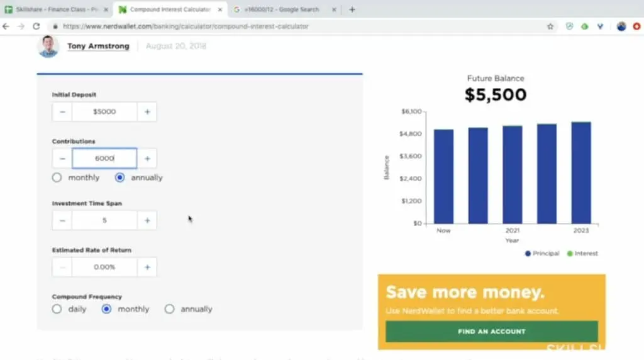Close the Google Search tab

point(334,9)
